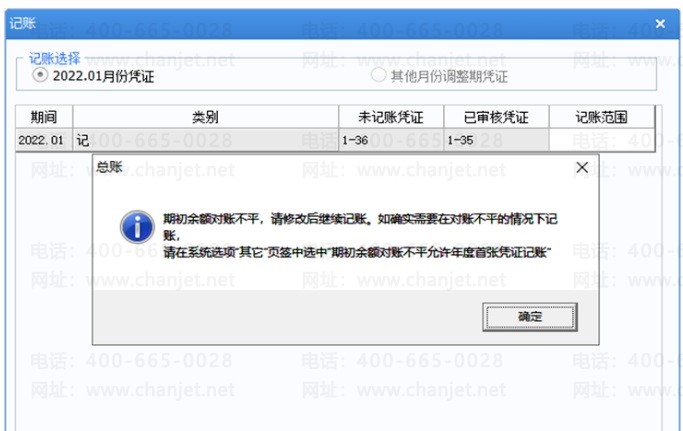This screenshot has width=683, height=431.
Task: Click the 记账范围 column header
Action: tap(602, 117)
